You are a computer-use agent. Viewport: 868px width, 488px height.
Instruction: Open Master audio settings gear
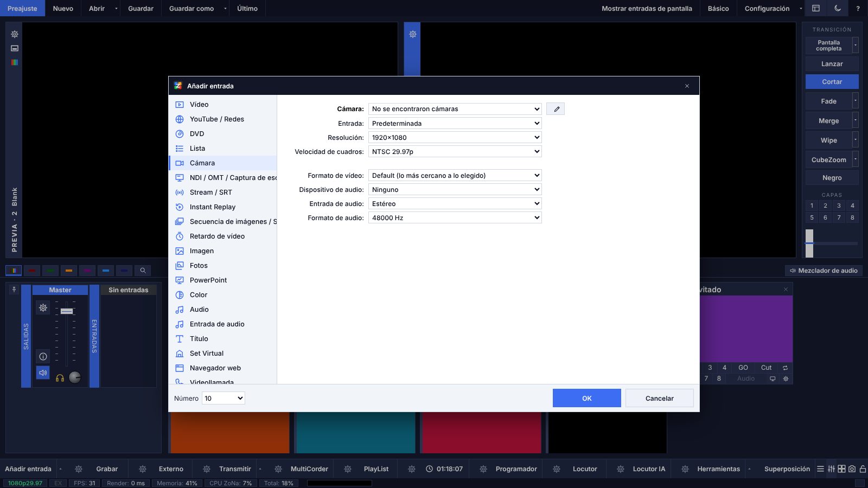click(x=43, y=308)
